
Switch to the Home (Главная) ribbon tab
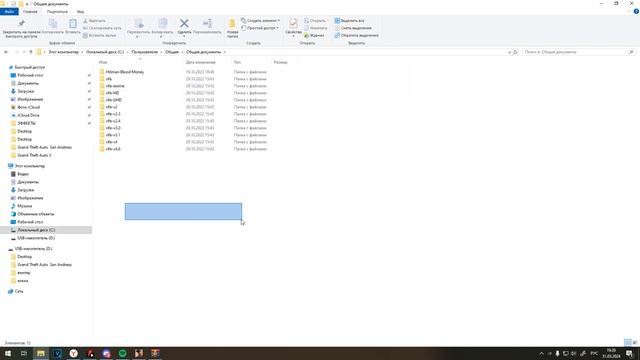[x=30, y=12]
